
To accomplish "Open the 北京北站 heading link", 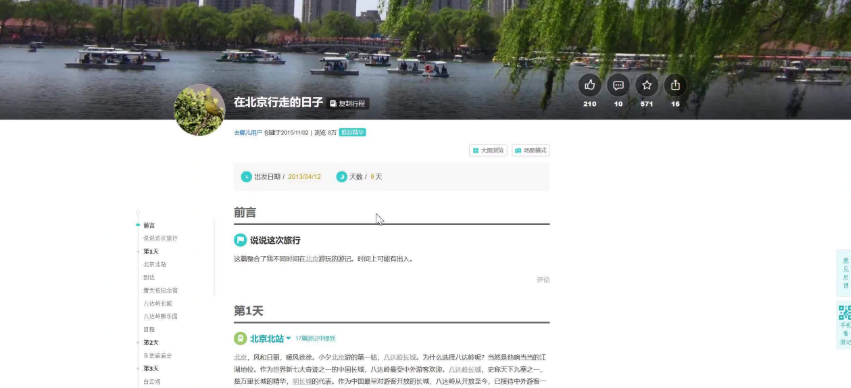I will (x=266, y=339).
